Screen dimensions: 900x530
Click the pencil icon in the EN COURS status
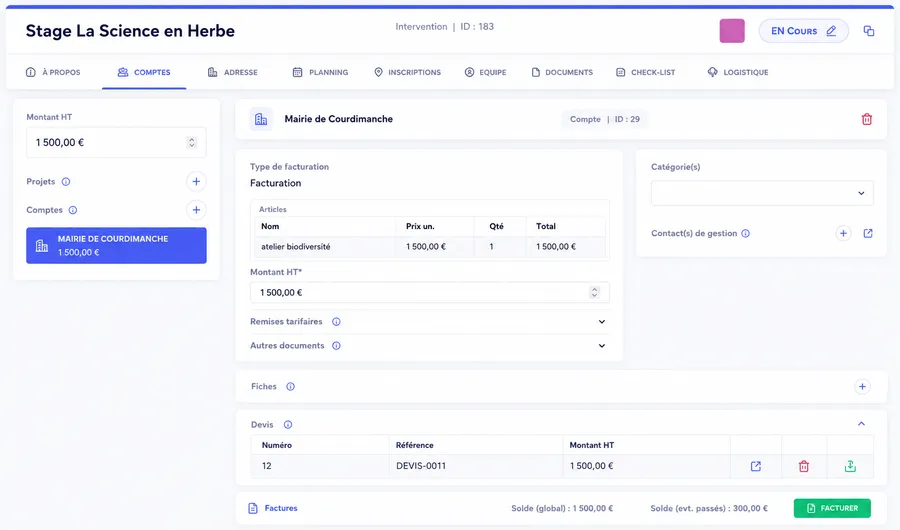click(x=831, y=31)
